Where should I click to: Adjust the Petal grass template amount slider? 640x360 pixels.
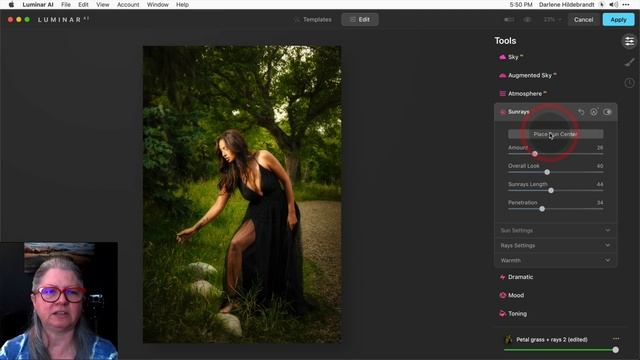[x=616, y=350]
